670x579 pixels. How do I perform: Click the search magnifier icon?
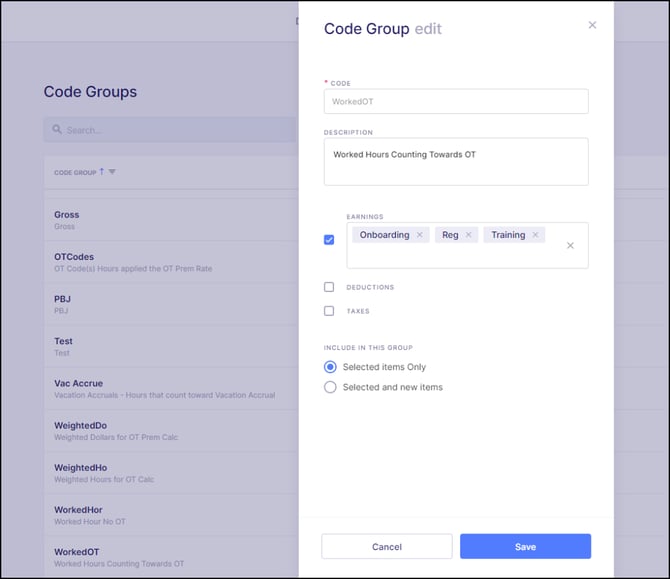57,129
